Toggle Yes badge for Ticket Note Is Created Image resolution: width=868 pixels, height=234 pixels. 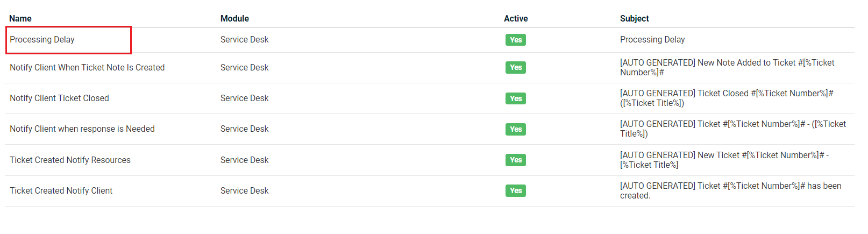(516, 68)
